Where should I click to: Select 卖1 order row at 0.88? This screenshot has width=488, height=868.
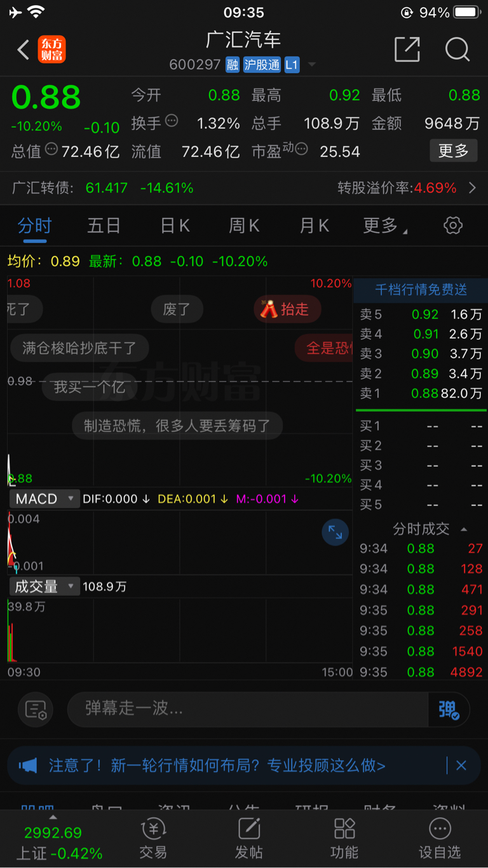tap(421, 393)
